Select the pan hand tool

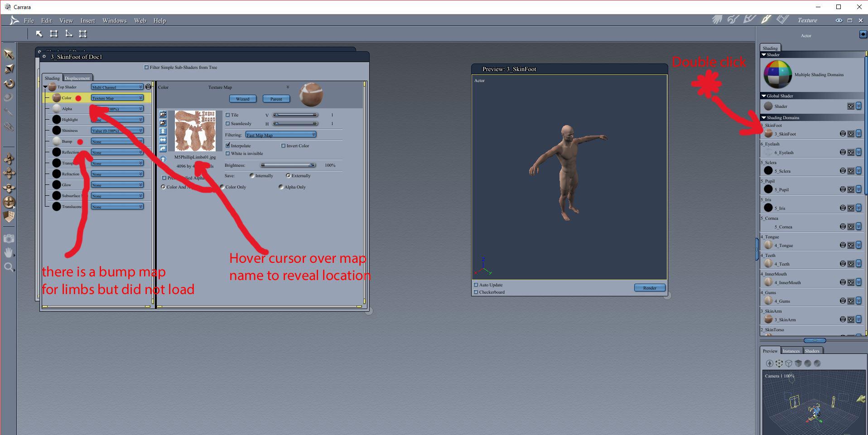pyautogui.click(x=9, y=253)
